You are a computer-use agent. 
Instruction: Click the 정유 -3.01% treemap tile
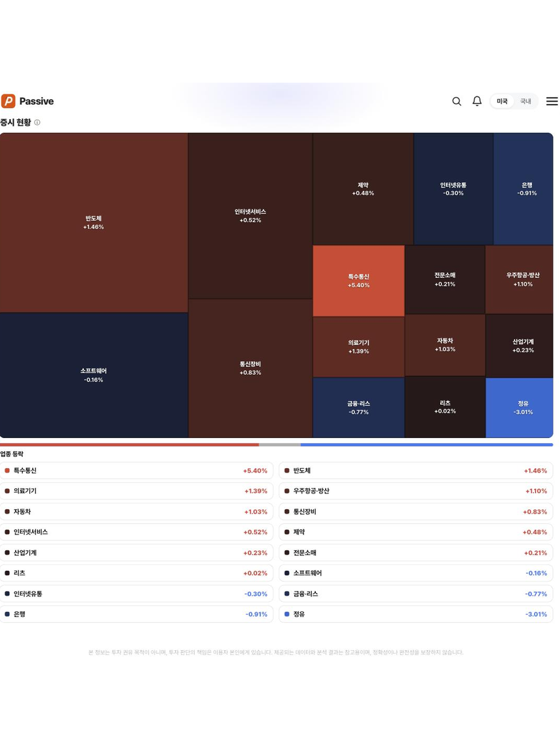coord(519,408)
